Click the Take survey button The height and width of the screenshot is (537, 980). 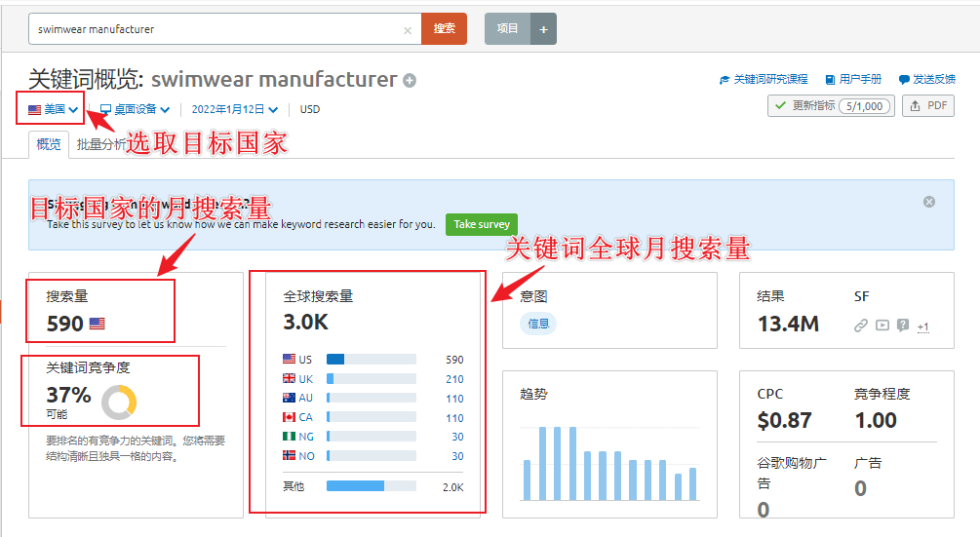pos(482,224)
